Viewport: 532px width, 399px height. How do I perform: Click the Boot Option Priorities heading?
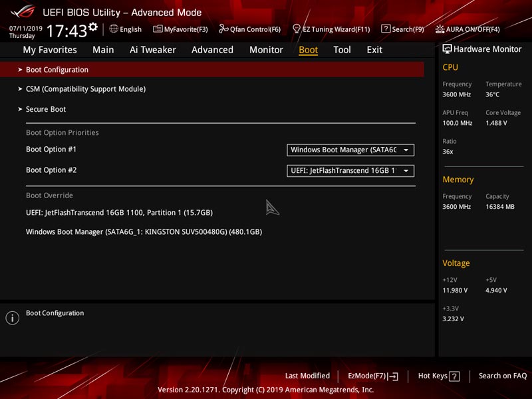(63, 132)
